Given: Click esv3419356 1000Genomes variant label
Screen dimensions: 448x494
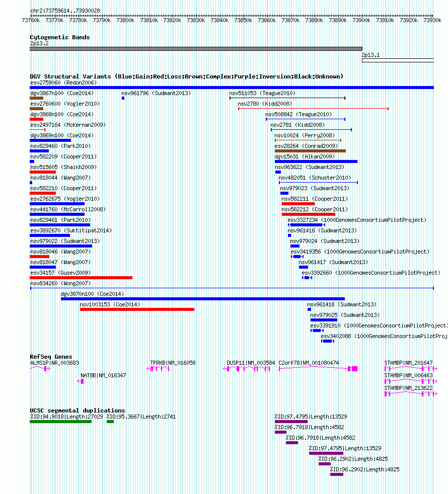Looking at the screenshot, I should [360, 252].
